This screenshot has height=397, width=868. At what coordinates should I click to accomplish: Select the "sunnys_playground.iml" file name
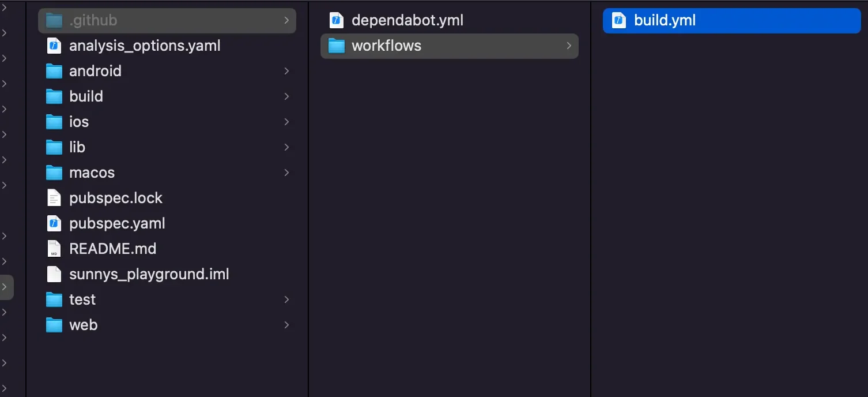pyautogui.click(x=149, y=274)
